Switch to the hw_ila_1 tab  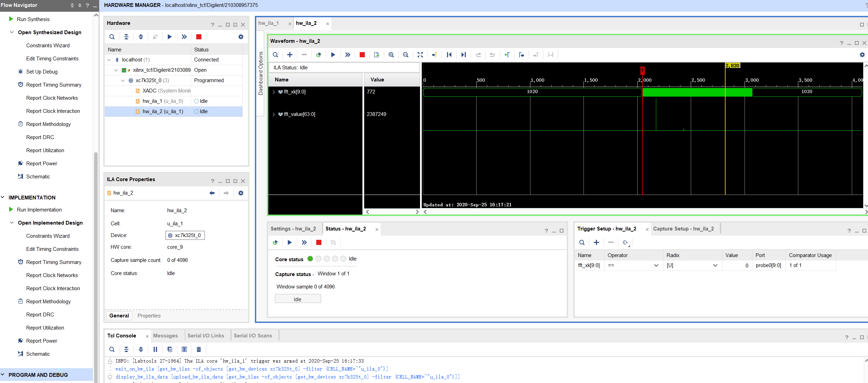(269, 23)
